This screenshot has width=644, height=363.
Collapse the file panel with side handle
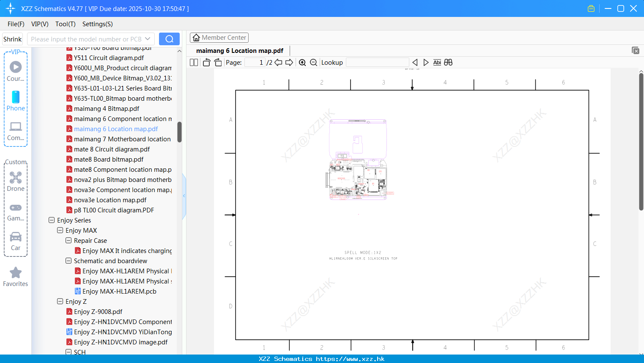pyautogui.click(x=184, y=195)
